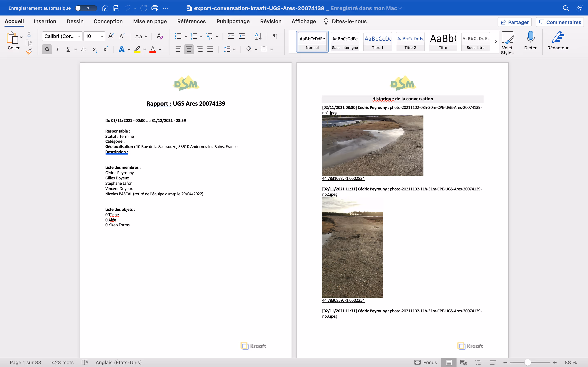Click the Format Painter brush icon
Image resolution: width=588 pixels, height=367 pixels.
point(29,51)
